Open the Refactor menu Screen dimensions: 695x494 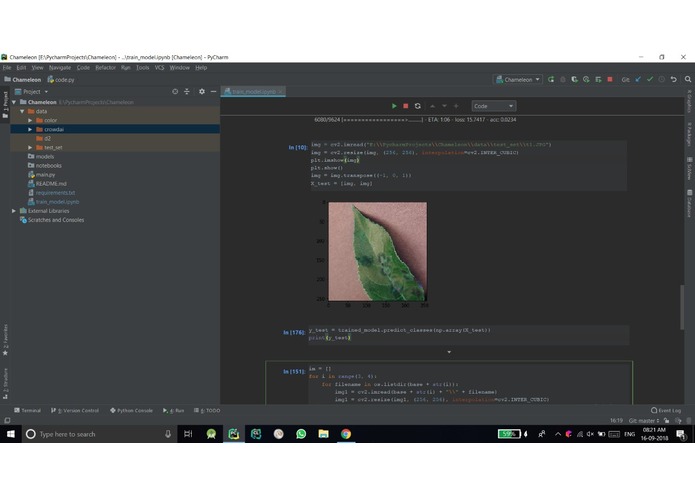click(105, 68)
